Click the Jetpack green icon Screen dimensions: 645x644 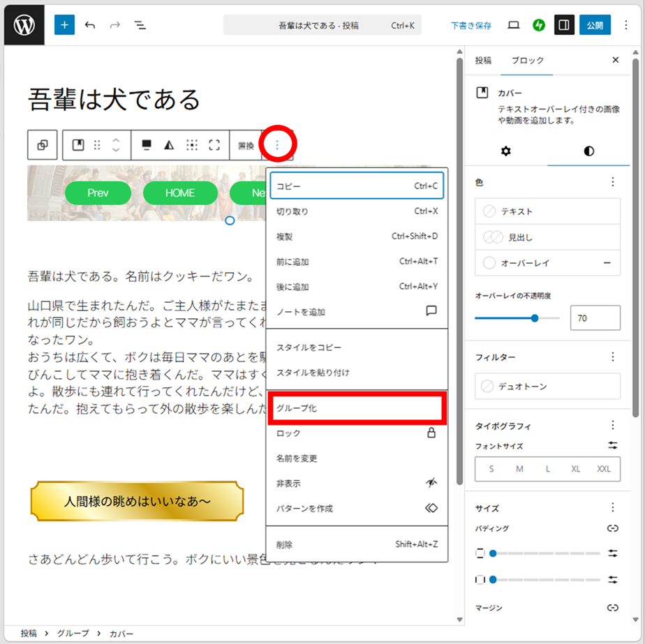538,25
